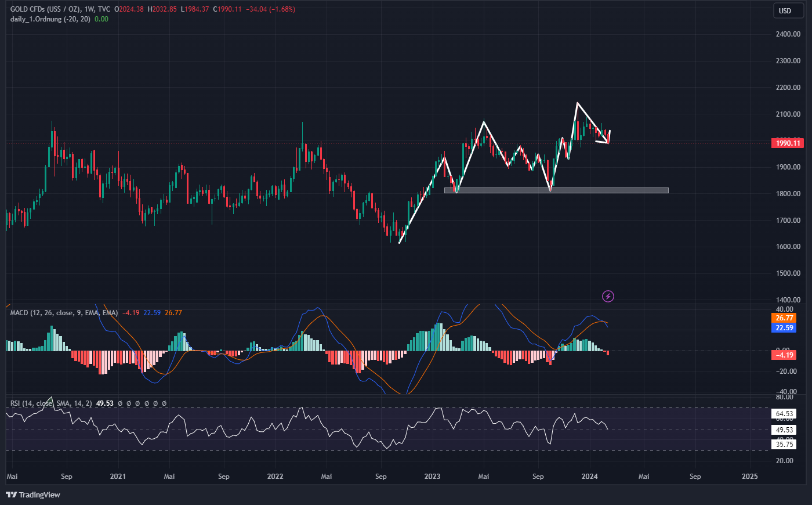Click the 64.53 RSI upper band label
Viewport: 812px width, 505px height.
[x=783, y=414]
